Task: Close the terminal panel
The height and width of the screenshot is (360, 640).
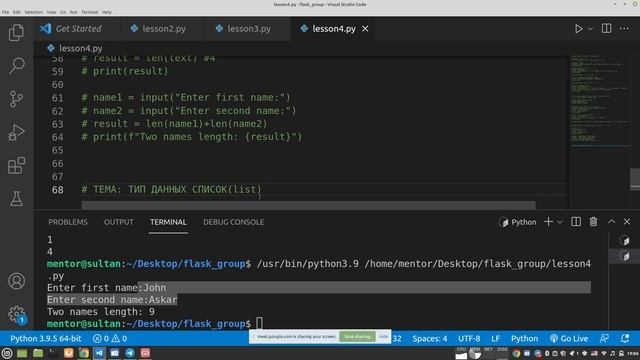Action: 627,222
